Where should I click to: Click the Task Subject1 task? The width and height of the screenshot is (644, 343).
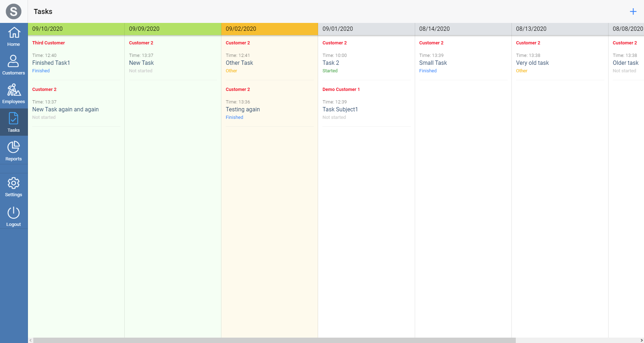click(x=340, y=110)
